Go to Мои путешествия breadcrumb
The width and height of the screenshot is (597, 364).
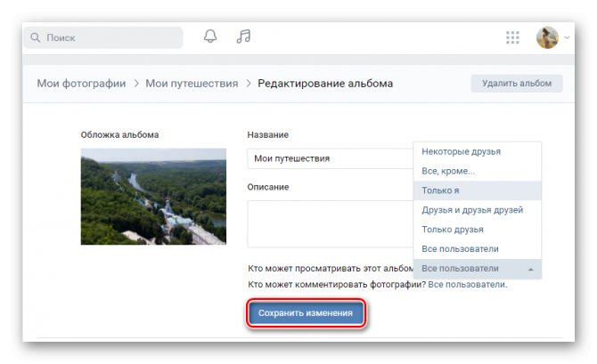[x=192, y=84]
